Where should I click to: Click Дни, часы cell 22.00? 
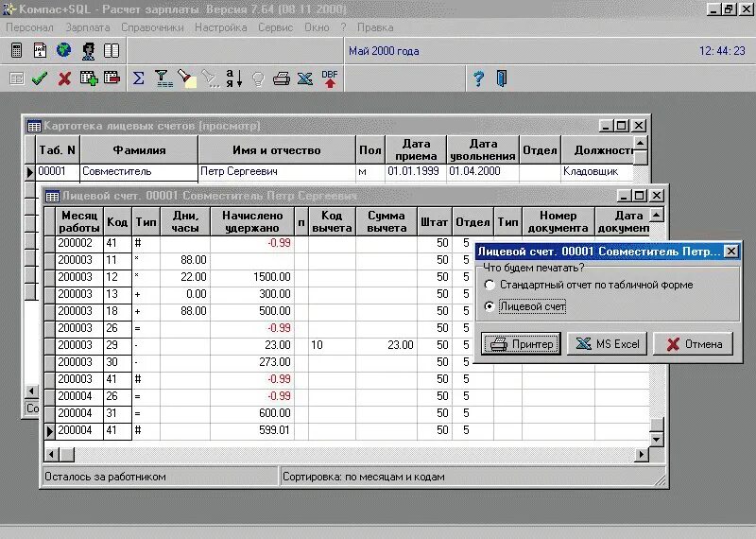point(185,277)
